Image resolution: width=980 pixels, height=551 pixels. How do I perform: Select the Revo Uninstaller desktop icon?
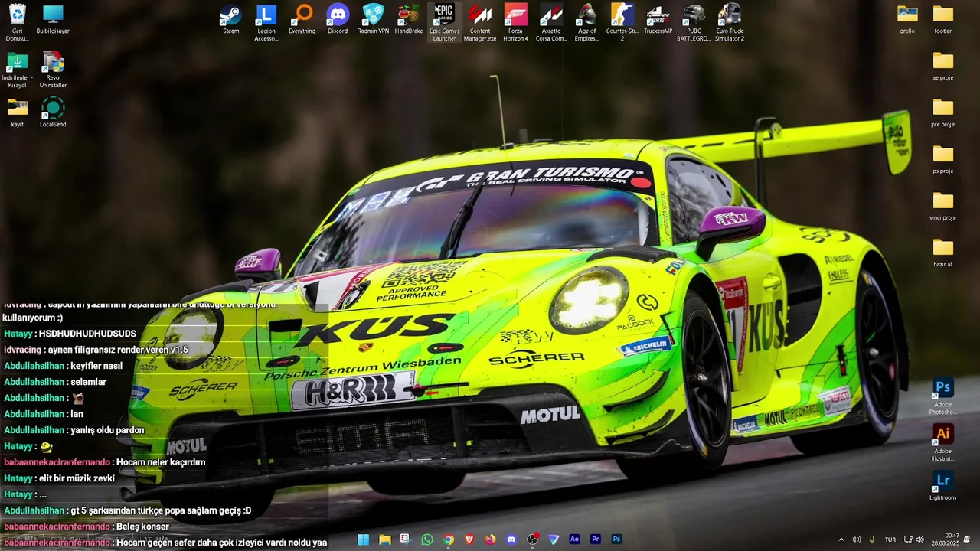[53, 70]
